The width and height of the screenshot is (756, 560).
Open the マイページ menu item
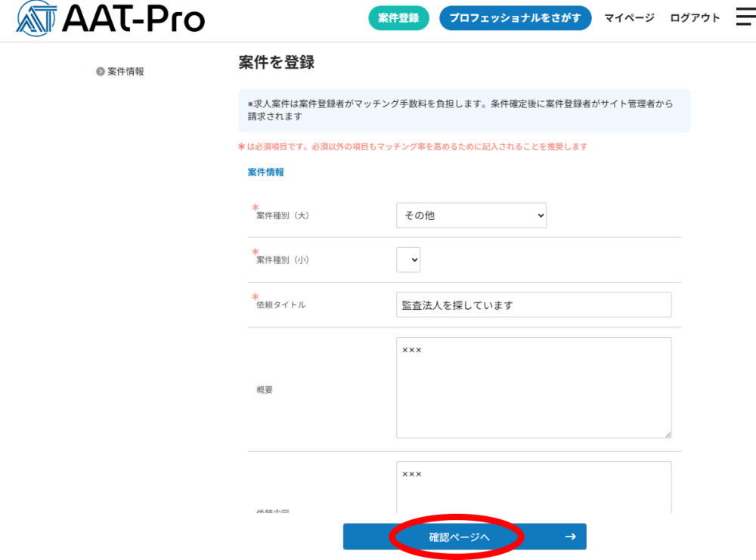pos(629,18)
